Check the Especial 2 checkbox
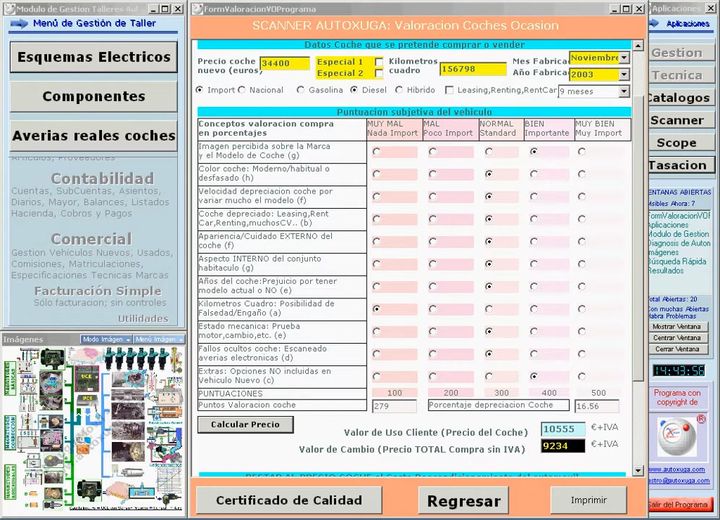 pyautogui.click(x=379, y=73)
